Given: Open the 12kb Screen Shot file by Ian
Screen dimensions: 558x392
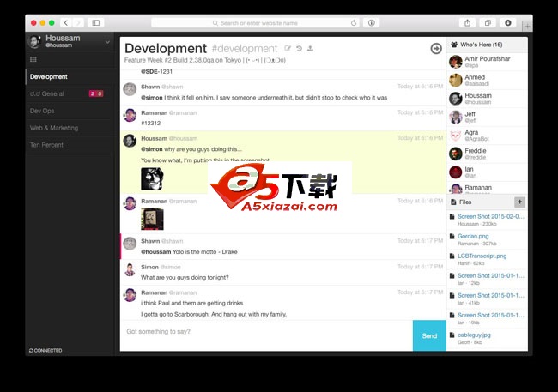Looking at the screenshot, I should (x=491, y=275).
